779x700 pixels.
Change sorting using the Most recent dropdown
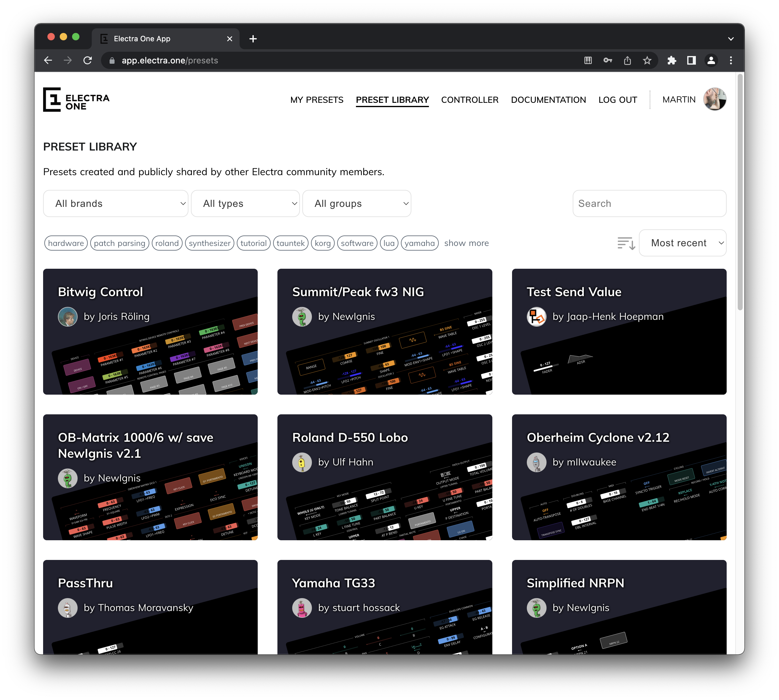[682, 243]
